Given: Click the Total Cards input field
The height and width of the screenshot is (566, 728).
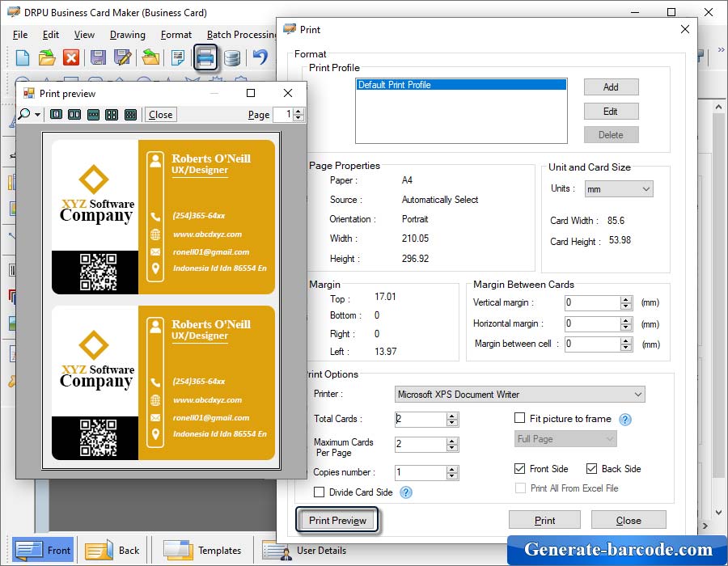Looking at the screenshot, I should click(x=420, y=419).
